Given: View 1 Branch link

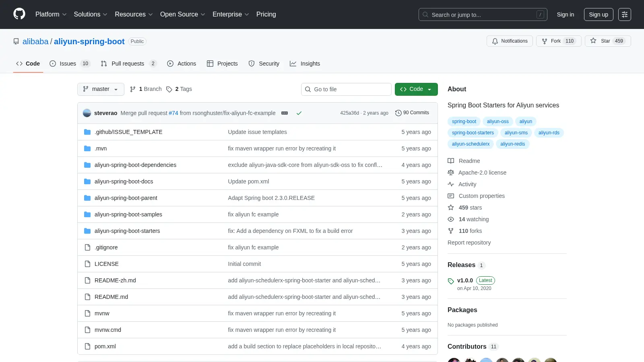Looking at the screenshot, I should [146, 89].
